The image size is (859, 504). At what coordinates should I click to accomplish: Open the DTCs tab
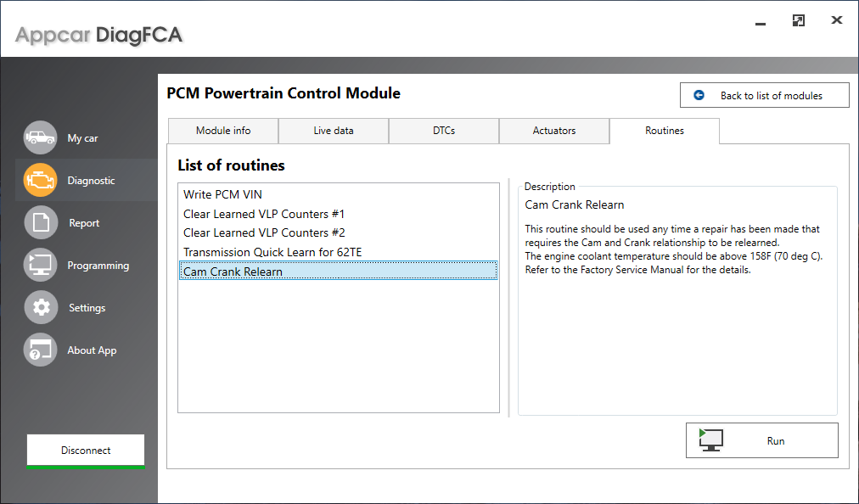pyautogui.click(x=444, y=131)
